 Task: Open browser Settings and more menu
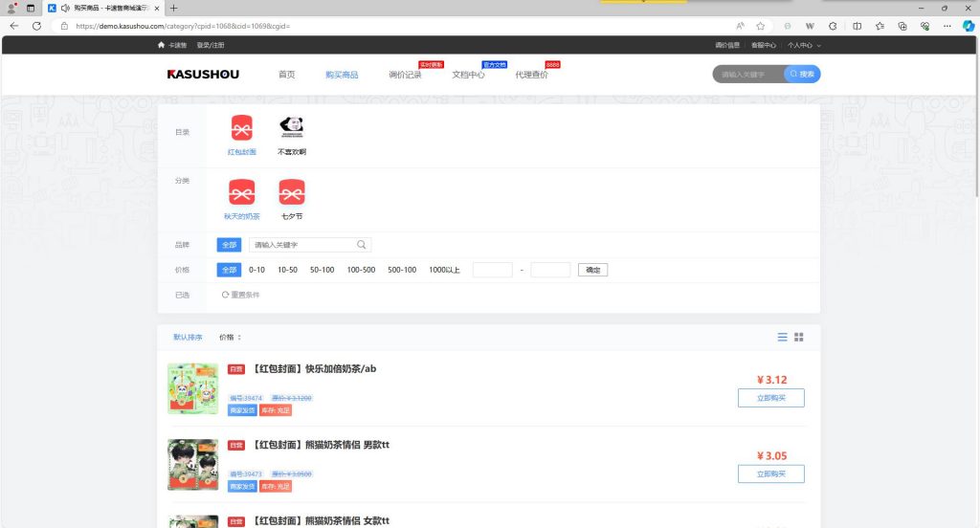pyautogui.click(x=947, y=26)
